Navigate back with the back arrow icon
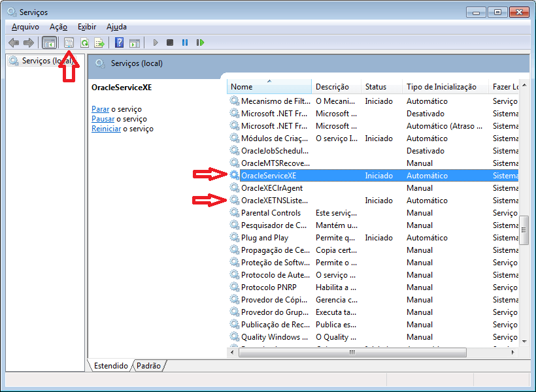Screen dimensions: 536x392 pyautogui.click(x=14, y=42)
